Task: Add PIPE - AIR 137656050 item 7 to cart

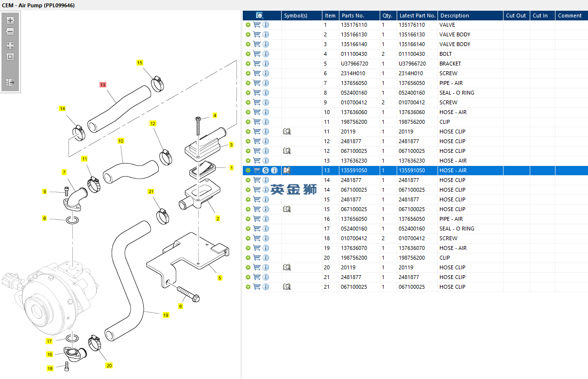Action: pos(257,83)
